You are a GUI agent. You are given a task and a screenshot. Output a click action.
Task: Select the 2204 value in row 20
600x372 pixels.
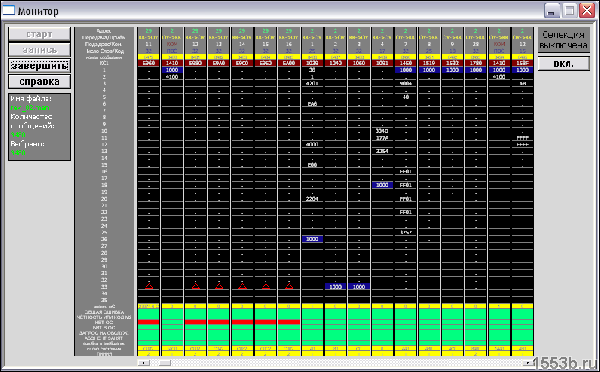click(x=312, y=199)
